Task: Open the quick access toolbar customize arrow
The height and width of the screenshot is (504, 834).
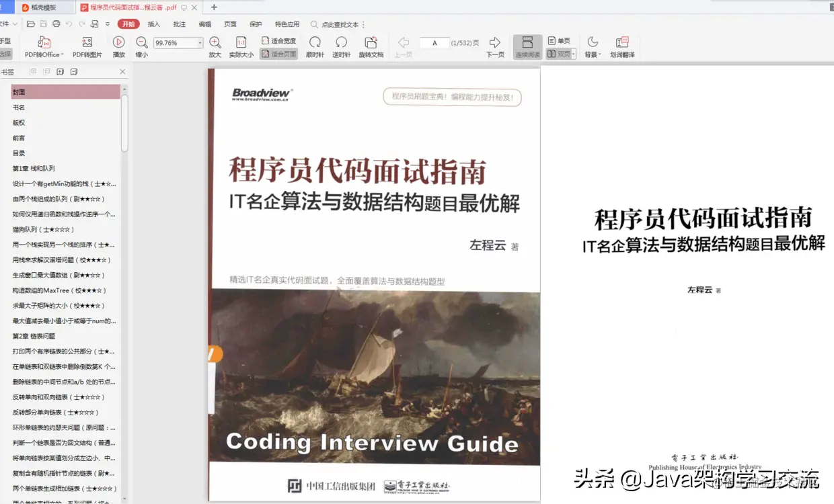Action: (107, 24)
